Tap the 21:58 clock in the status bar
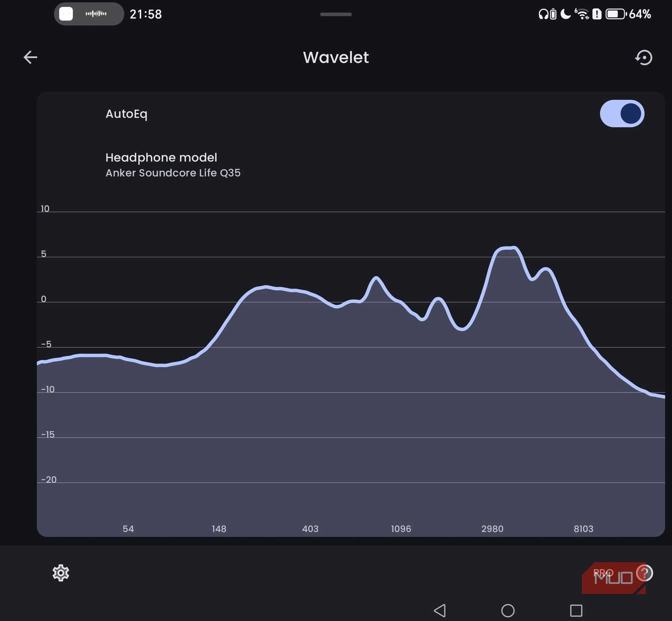672x621 pixels. (x=146, y=14)
